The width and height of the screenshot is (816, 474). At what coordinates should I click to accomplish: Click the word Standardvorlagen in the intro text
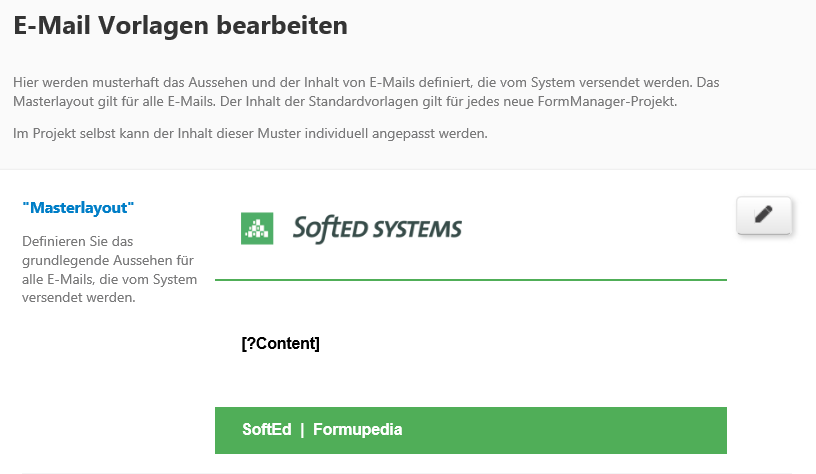364,101
